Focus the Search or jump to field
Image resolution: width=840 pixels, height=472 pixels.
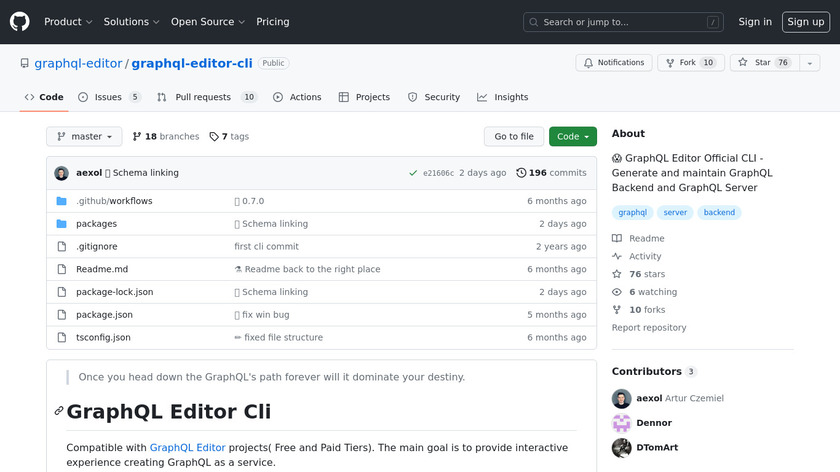(x=623, y=22)
